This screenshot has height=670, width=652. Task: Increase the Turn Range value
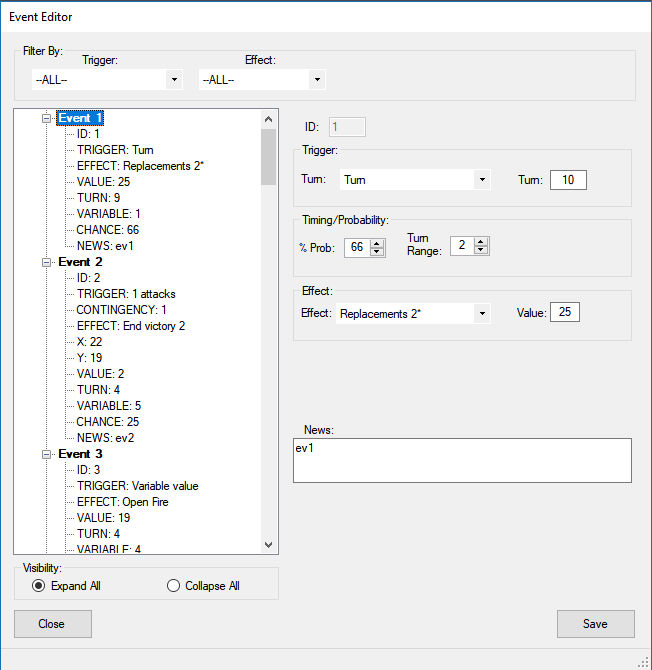[482, 241]
